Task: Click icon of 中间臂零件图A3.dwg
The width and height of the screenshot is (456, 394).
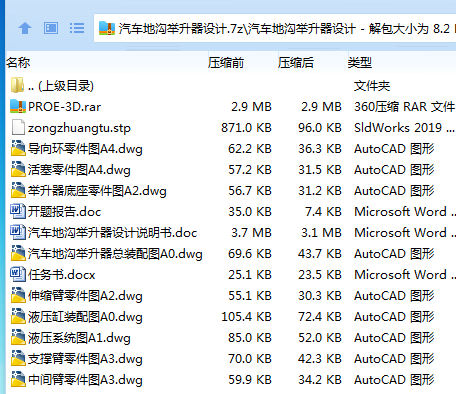Action: point(18,379)
